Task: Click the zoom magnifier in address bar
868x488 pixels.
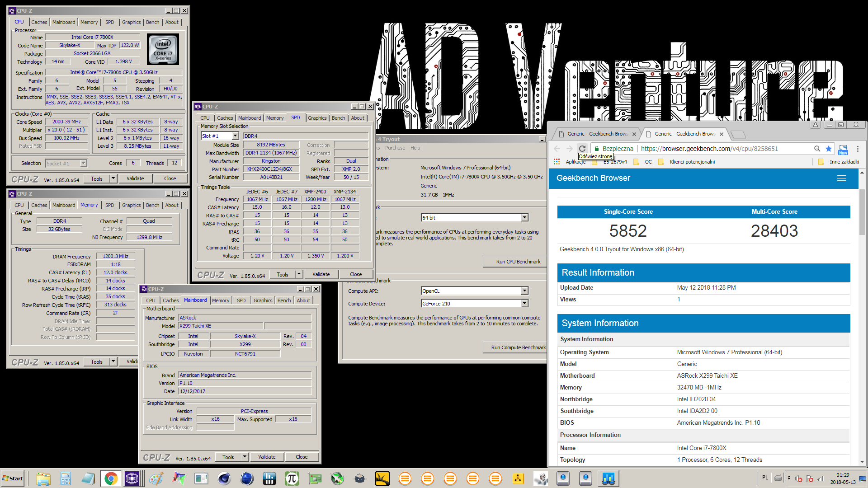Action: pos(817,149)
